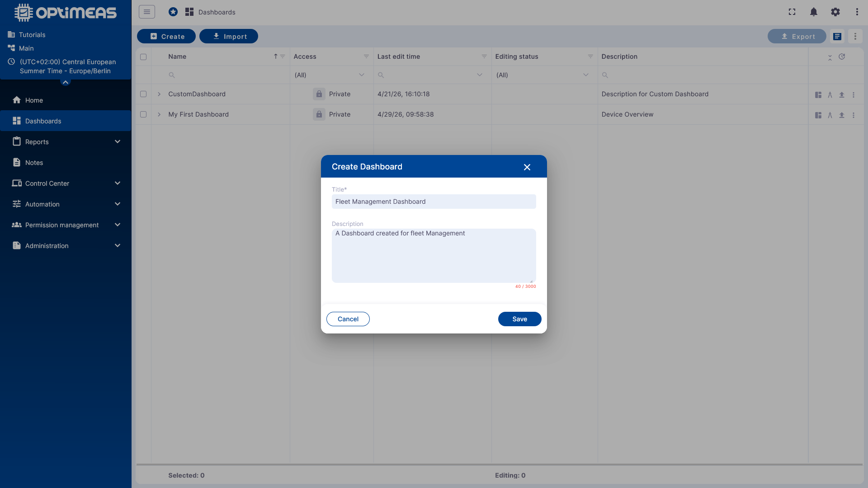Open Editing status column filter icon
Screen dimensions: 868x488
[590, 56]
